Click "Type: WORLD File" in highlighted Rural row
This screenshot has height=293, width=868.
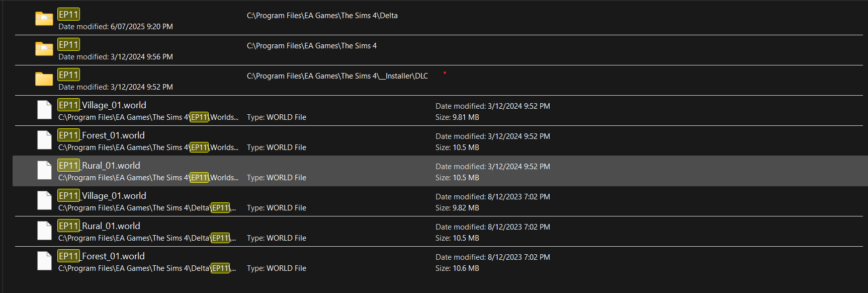[276, 178]
